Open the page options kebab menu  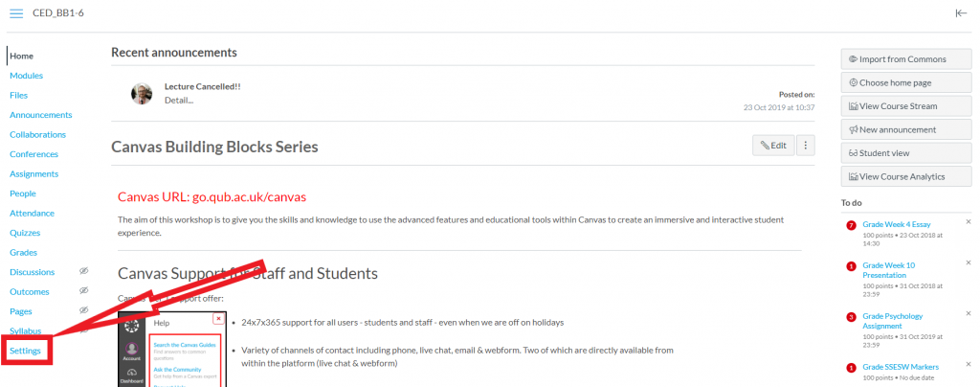(x=805, y=146)
